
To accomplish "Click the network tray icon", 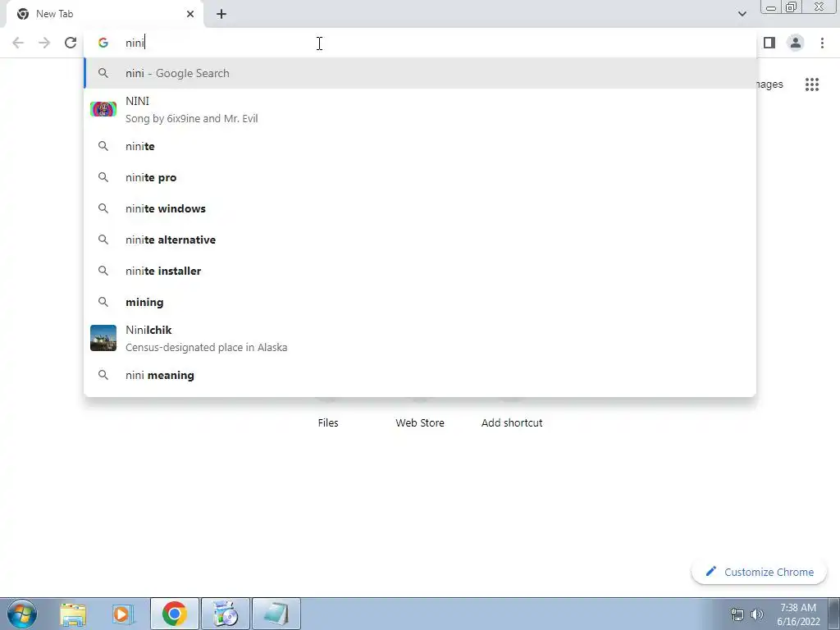I will pyautogui.click(x=737, y=614).
